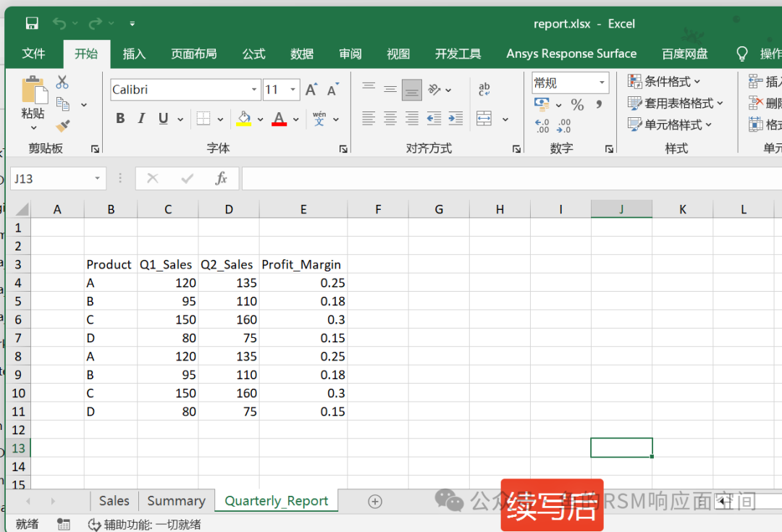
Task: Open Customize Quick Access Toolbar arrow
Action: pyautogui.click(x=133, y=23)
